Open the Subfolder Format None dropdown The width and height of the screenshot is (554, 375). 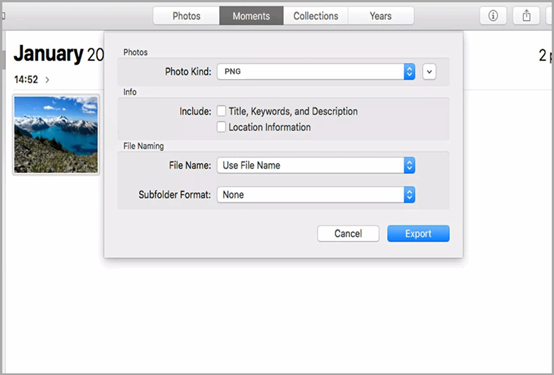click(x=316, y=195)
